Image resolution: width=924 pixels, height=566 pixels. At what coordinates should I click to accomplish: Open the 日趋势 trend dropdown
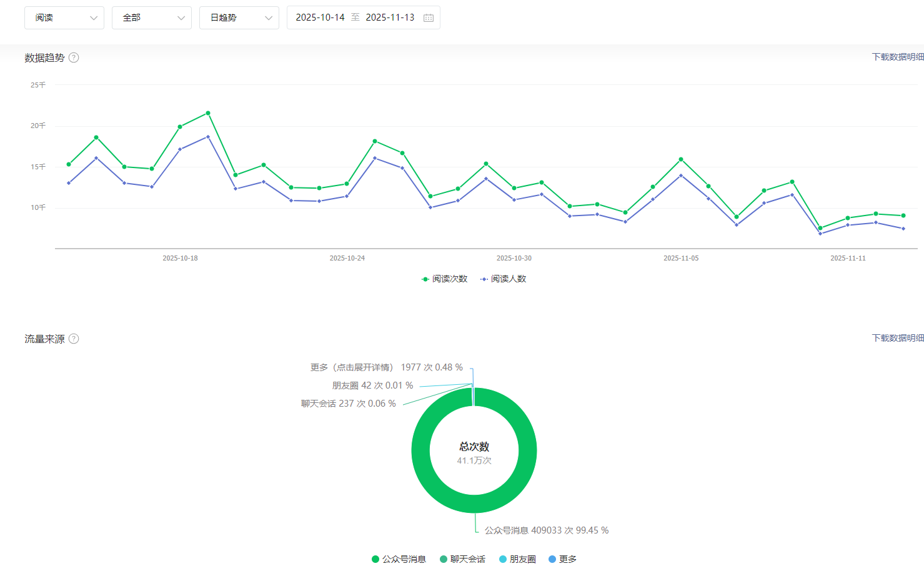click(x=239, y=17)
